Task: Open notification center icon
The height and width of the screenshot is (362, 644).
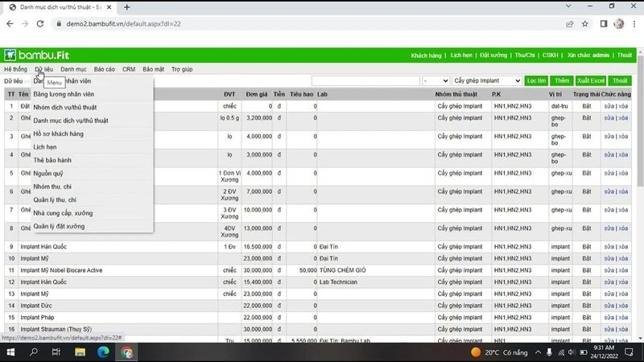Action: pyautogui.click(x=629, y=352)
